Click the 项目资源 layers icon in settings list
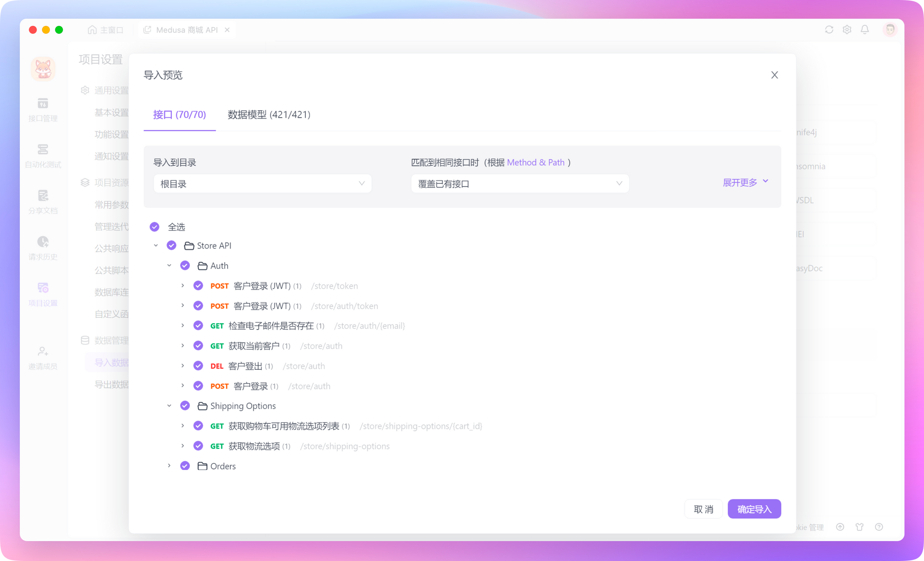Viewport: 924px width, 561px height. pos(85,182)
